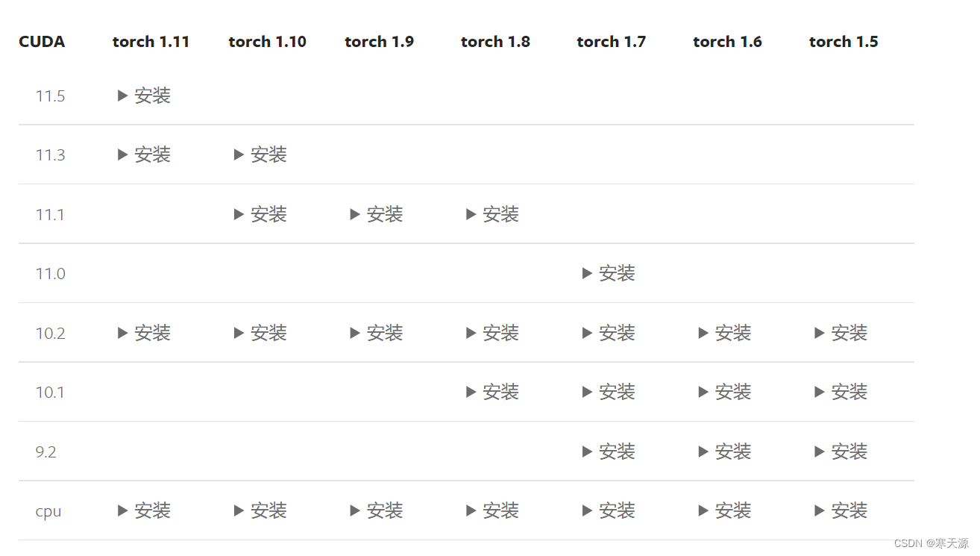Click the torch 1.11 column header
The width and height of the screenshot is (980, 556).
(151, 42)
